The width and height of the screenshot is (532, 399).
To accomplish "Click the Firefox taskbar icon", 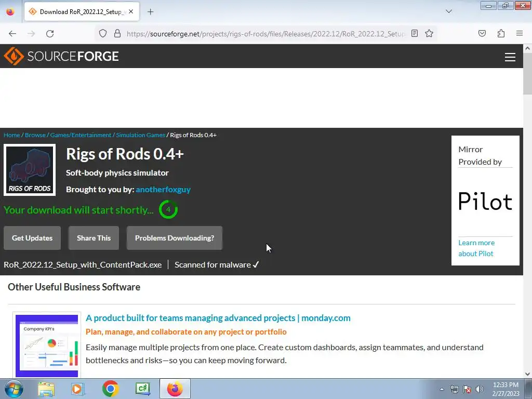I will 175,389.
